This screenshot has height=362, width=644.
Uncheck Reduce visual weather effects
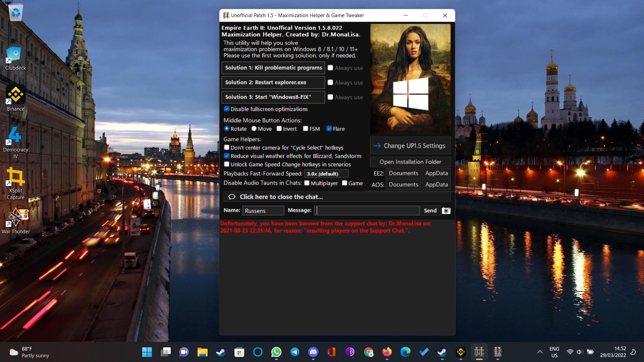coord(227,156)
